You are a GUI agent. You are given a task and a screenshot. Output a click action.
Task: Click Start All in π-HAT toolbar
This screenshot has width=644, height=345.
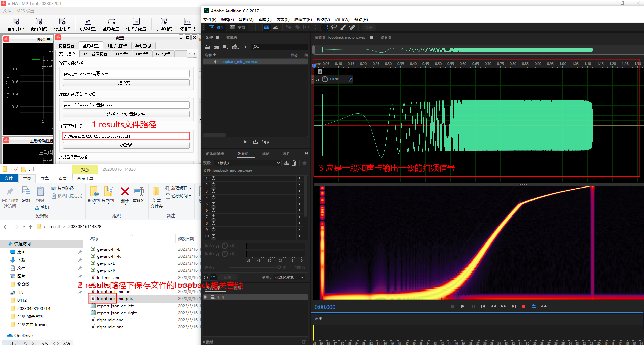click(15, 24)
